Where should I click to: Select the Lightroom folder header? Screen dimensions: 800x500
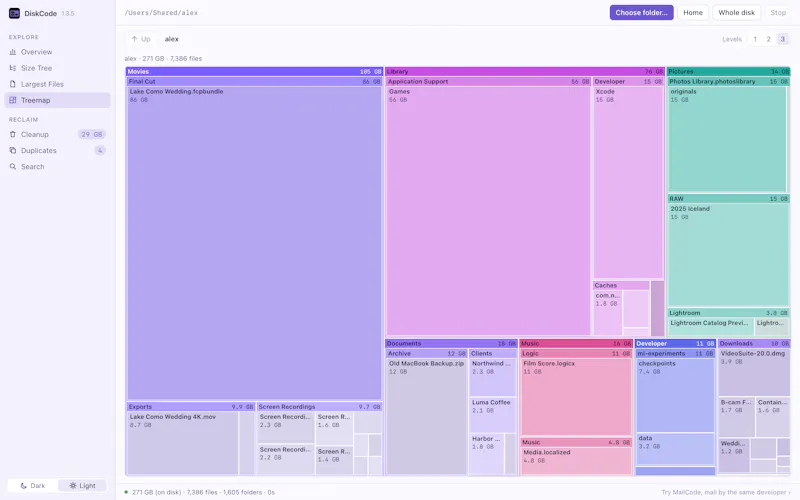point(728,313)
